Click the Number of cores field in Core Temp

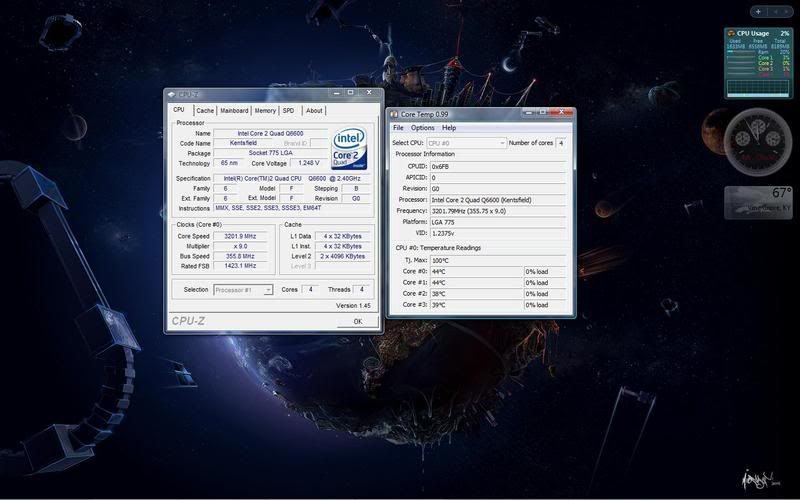(x=560, y=143)
